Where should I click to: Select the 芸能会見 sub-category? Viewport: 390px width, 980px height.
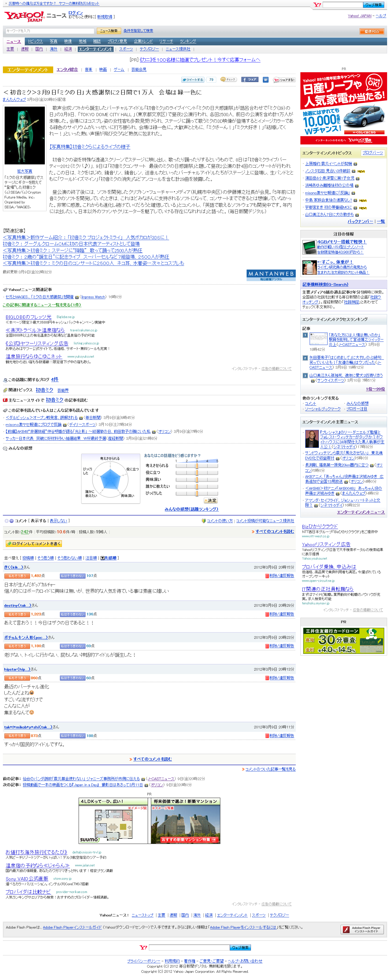[x=139, y=70]
